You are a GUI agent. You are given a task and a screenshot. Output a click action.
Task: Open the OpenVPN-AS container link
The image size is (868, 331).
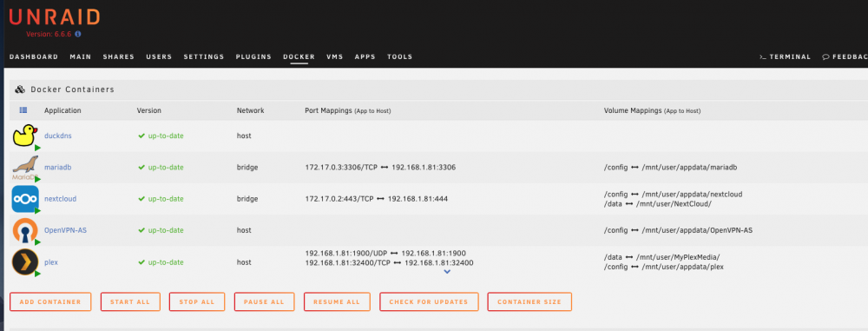point(65,230)
